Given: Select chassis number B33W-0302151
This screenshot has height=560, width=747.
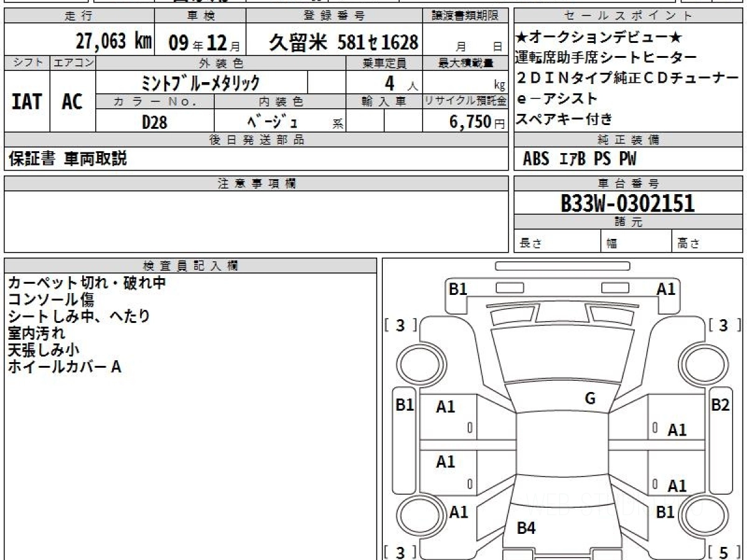Looking at the screenshot, I should [x=627, y=203].
